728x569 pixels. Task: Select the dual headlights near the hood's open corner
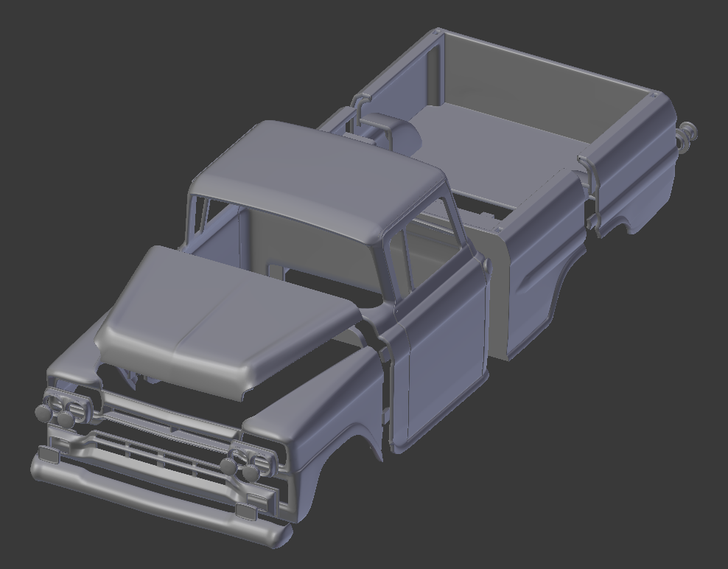63,410
